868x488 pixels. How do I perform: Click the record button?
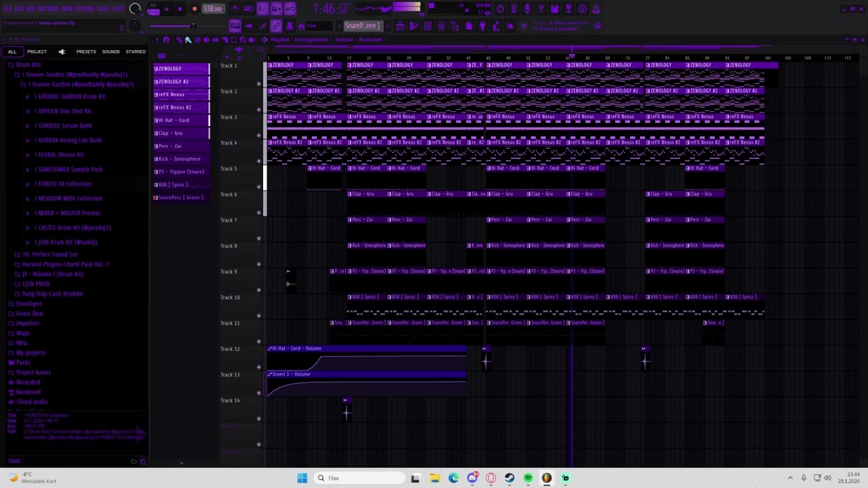coord(195,9)
